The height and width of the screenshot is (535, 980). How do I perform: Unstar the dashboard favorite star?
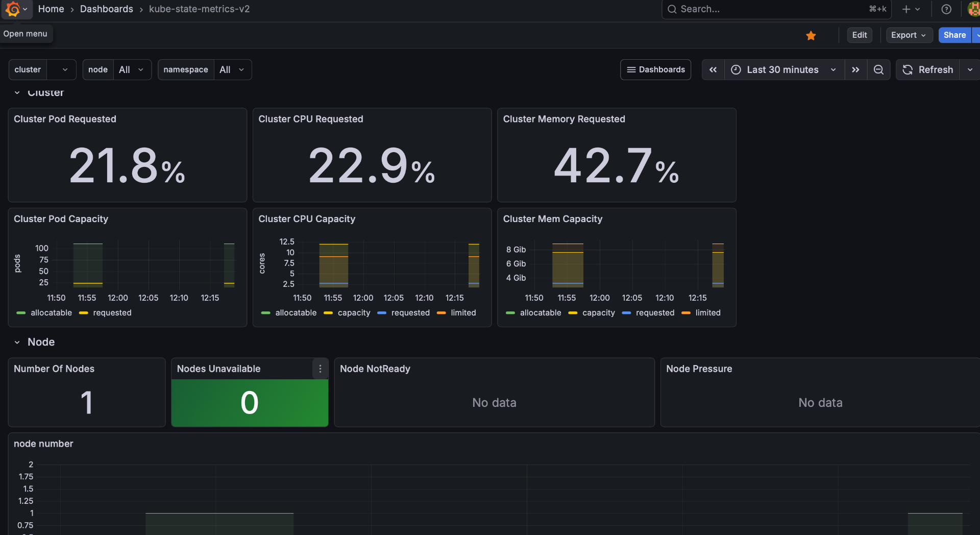(x=811, y=35)
